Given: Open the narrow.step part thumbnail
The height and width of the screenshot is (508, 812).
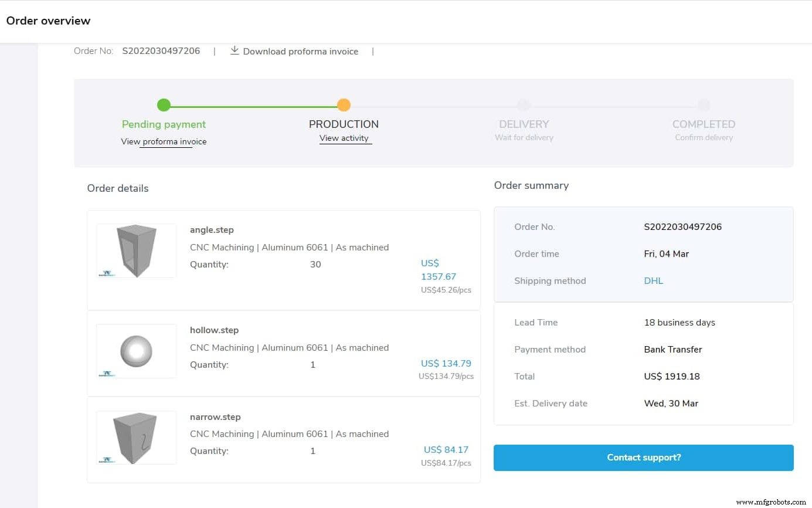Looking at the screenshot, I should 136,438.
